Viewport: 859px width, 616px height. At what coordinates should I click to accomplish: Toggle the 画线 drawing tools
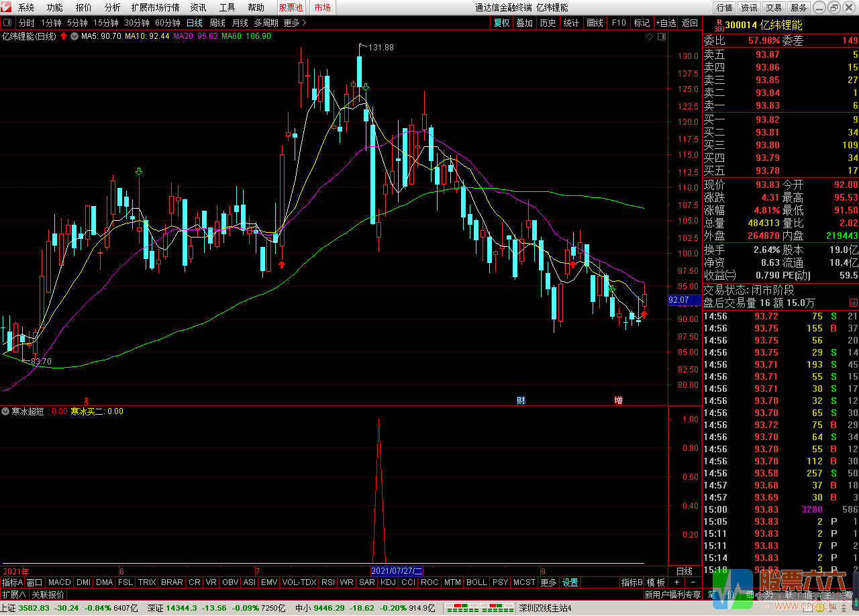[x=595, y=23]
